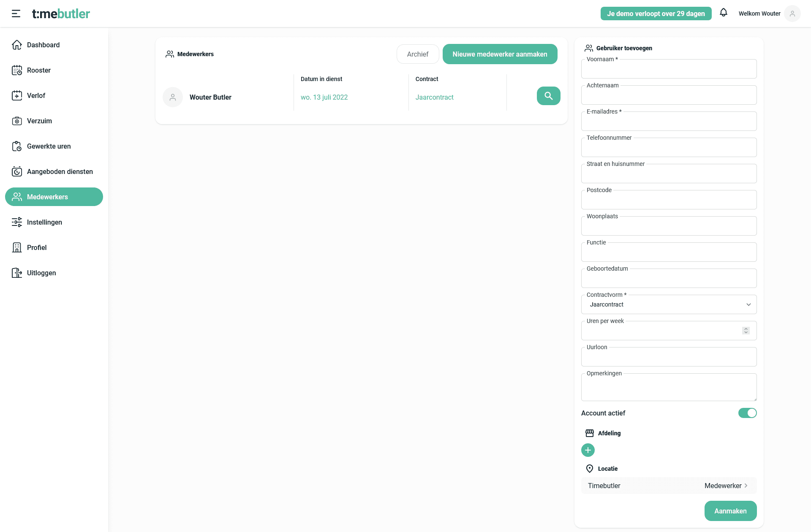The image size is (811, 532).
Task: Go to Dashboard in the sidebar
Action: [54, 45]
